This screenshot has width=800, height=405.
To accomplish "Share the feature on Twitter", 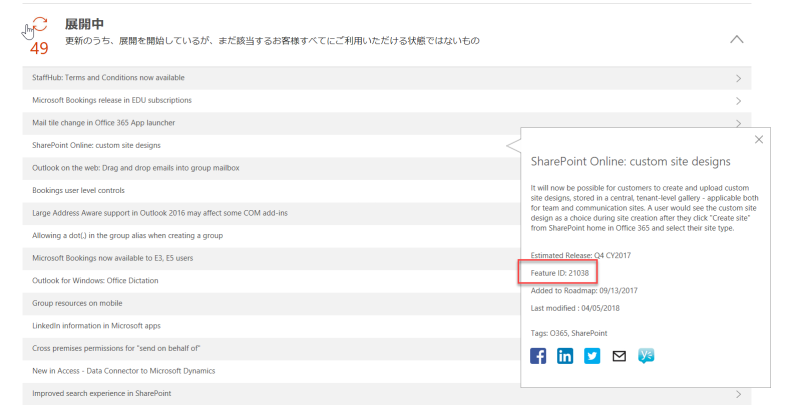I will pos(592,356).
